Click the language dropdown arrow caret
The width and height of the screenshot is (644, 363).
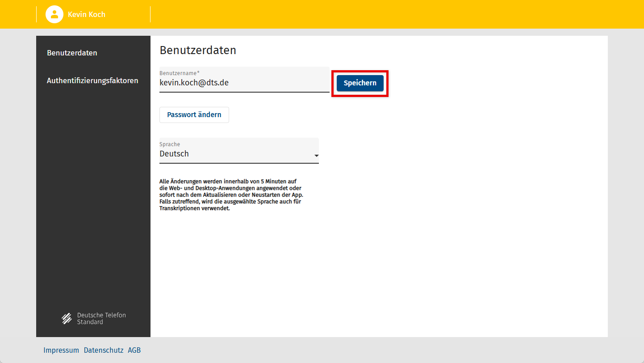coord(316,156)
